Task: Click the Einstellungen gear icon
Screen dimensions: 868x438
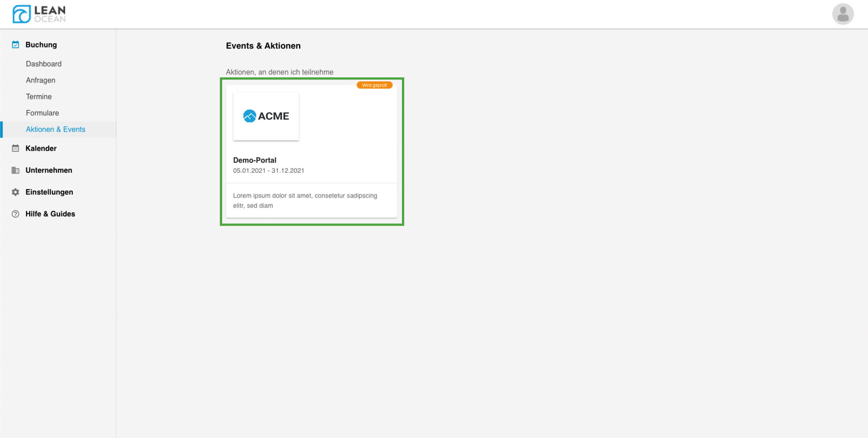Action: 15,192
